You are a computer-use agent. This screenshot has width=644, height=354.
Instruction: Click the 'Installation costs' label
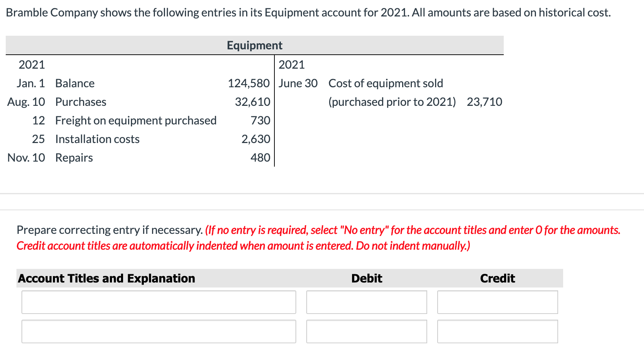click(x=97, y=139)
